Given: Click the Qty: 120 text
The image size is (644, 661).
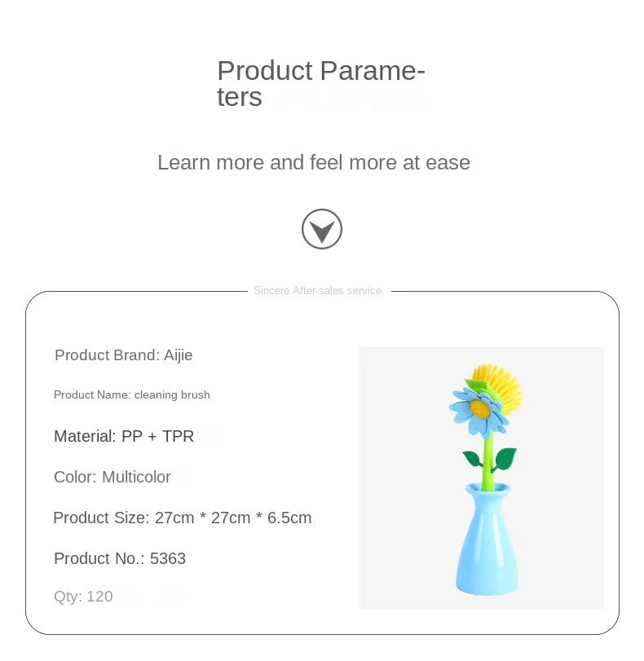Looking at the screenshot, I should click(x=83, y=597).
